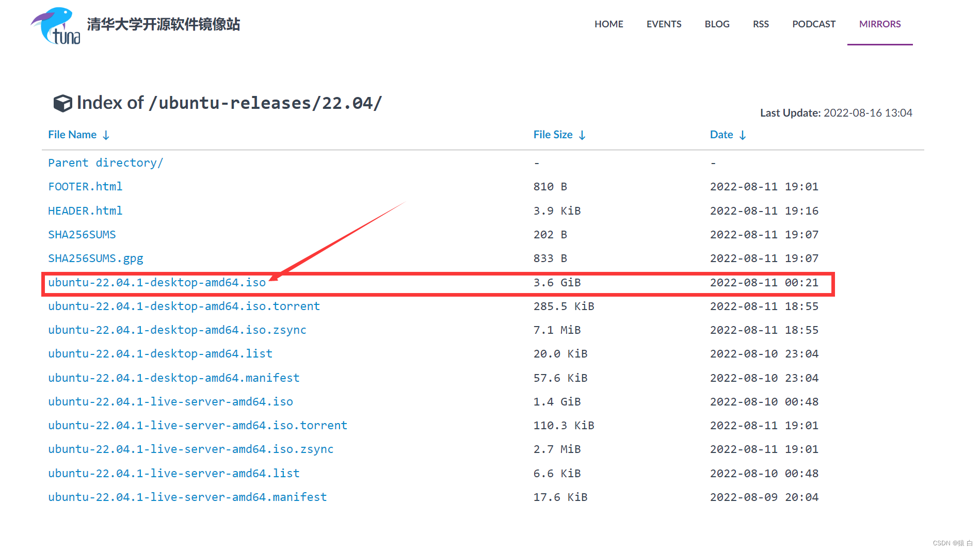The width and height of the screenshot is (980, 551).
Task: Click the 3.9 KiB size cell
Action: coord(557,211)
